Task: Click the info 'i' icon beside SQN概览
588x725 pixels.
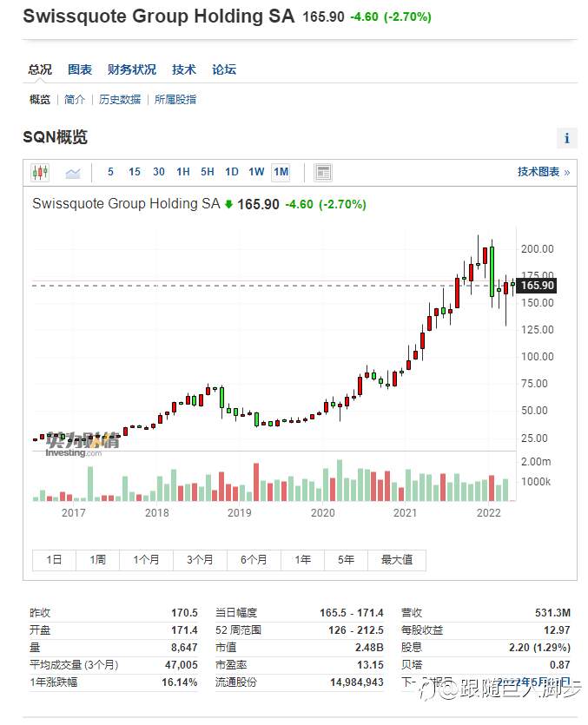Action: coord(566,138)
